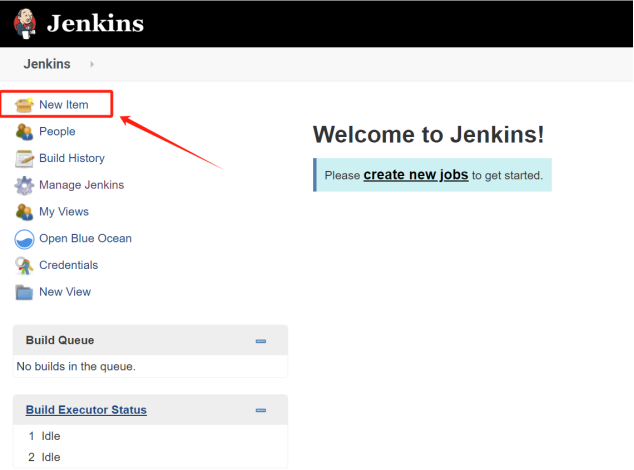Create a New View via sidebar link
634x470 pixels.
[65, 292]
